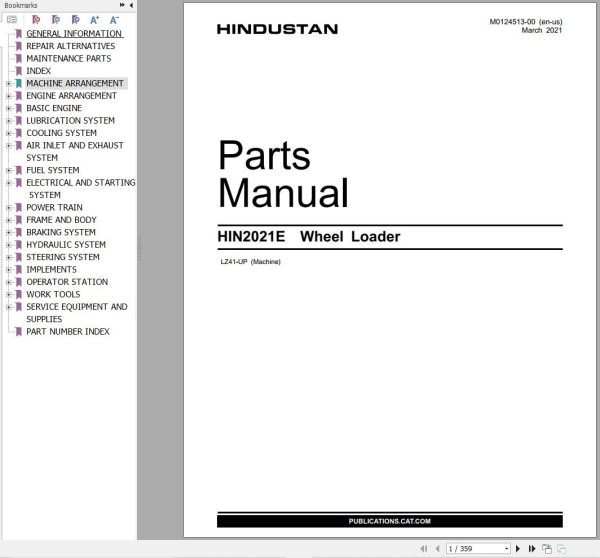Collapse the Bookmarks panel with the left arrow
This screenshot has width=600, height=558.
coord(131,5)
